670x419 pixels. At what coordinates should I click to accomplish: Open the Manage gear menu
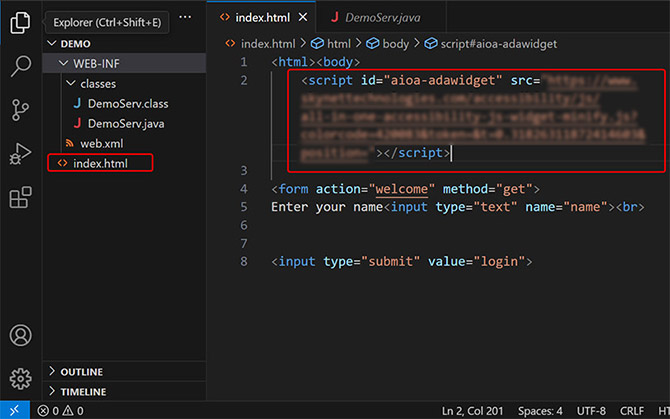[x=20, y=378]
